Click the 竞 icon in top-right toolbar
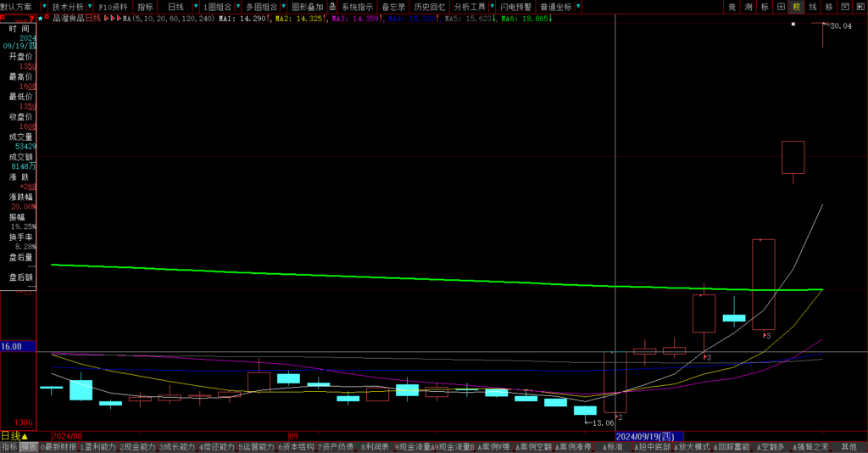This screenshot has height=453, width=868. pos(732,7)
